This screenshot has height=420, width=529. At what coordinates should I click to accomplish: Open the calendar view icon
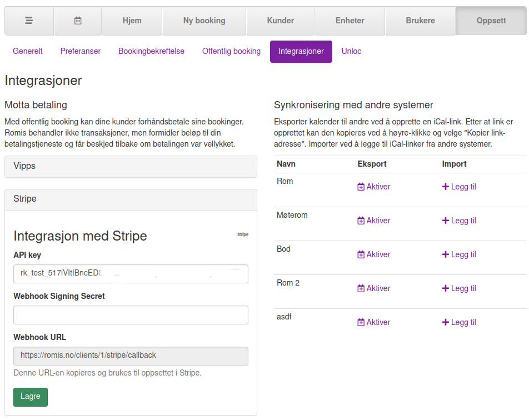click(x=78, y=21)
